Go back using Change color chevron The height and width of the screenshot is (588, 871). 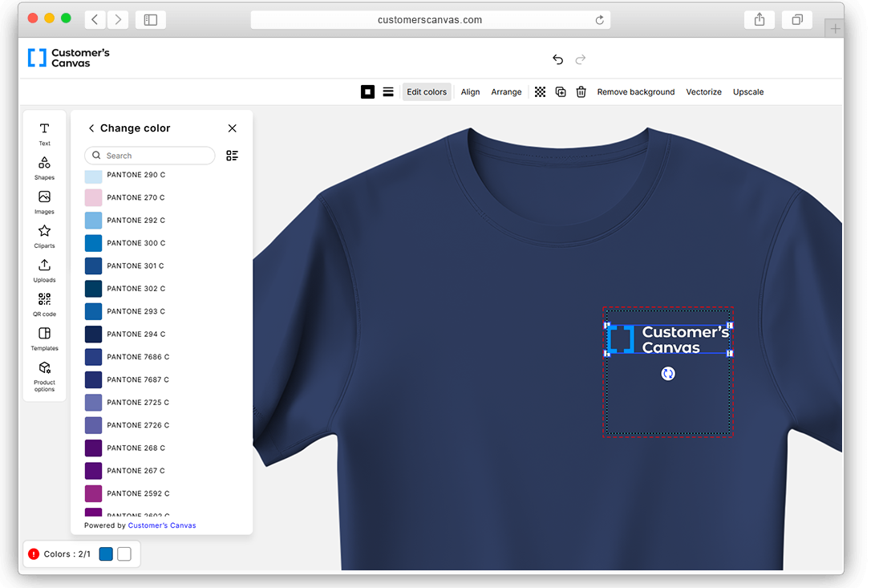[91, 128]
